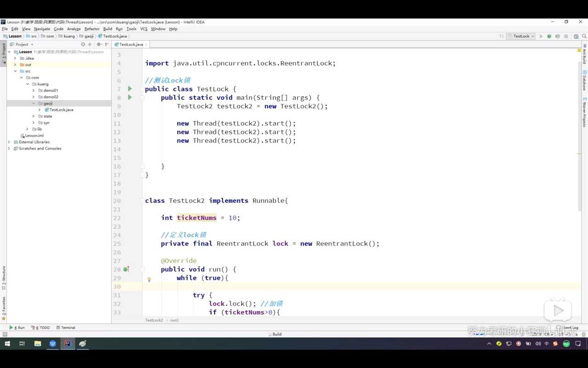Toggle the Ant Build side panel

(584, 53)
